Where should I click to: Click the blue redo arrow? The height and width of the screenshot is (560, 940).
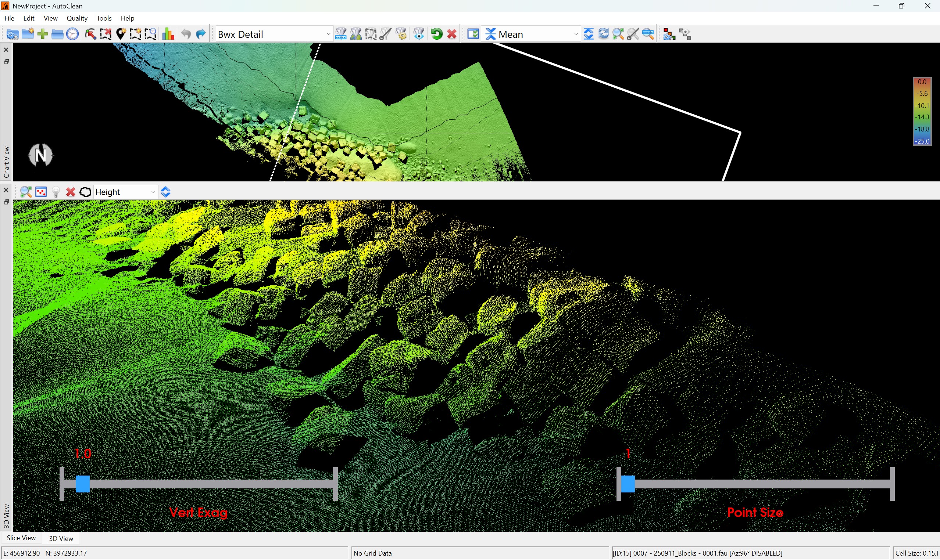[x=201, y=35]
